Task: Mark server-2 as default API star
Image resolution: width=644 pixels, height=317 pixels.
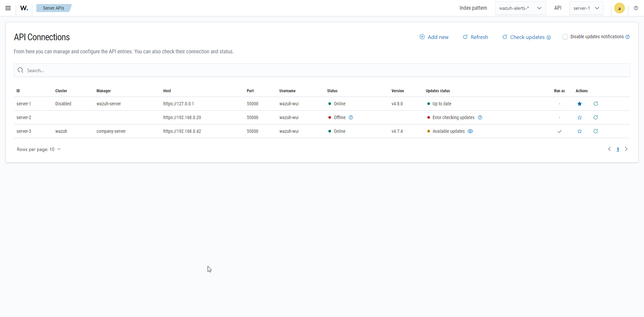Action: pyautogui.click(x=579, y=117)
